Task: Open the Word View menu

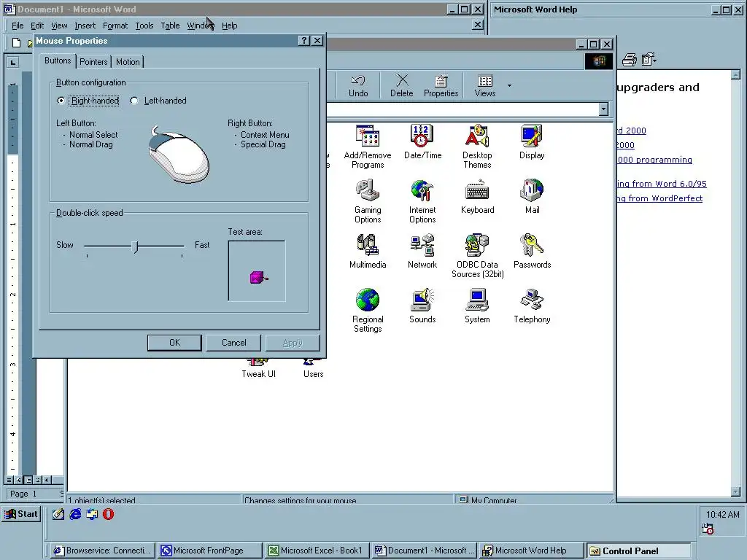Action: (x=59, y=26)
